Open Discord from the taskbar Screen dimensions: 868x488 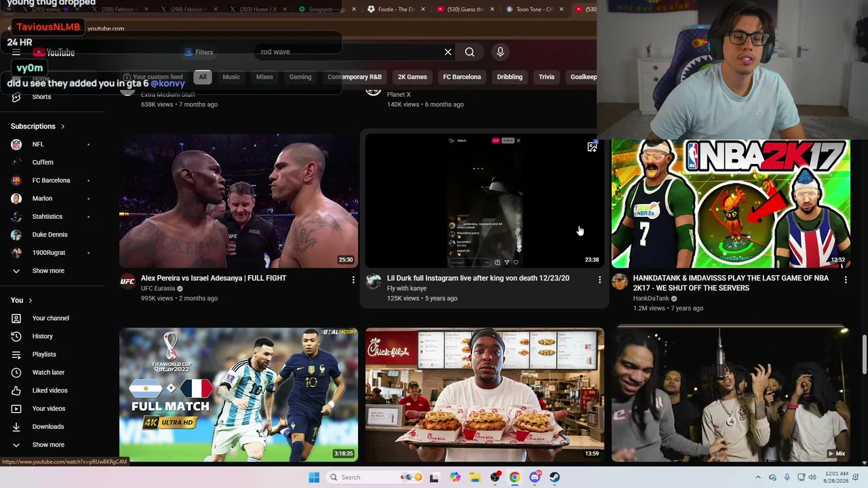(535, 477)
